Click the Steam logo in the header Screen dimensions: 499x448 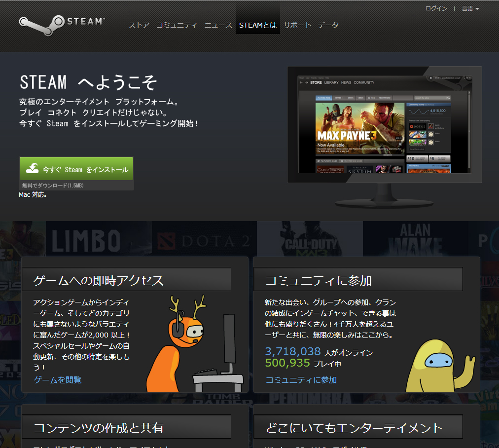62,25
